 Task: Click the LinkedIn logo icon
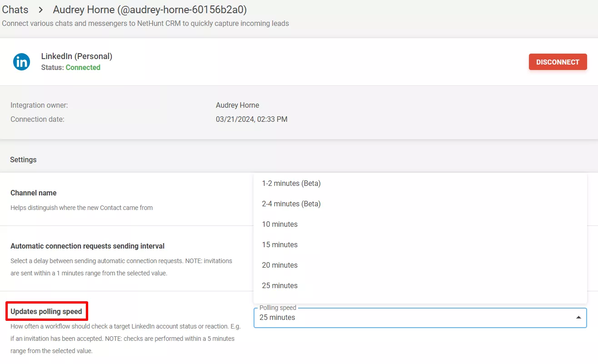tap(21, 62)
